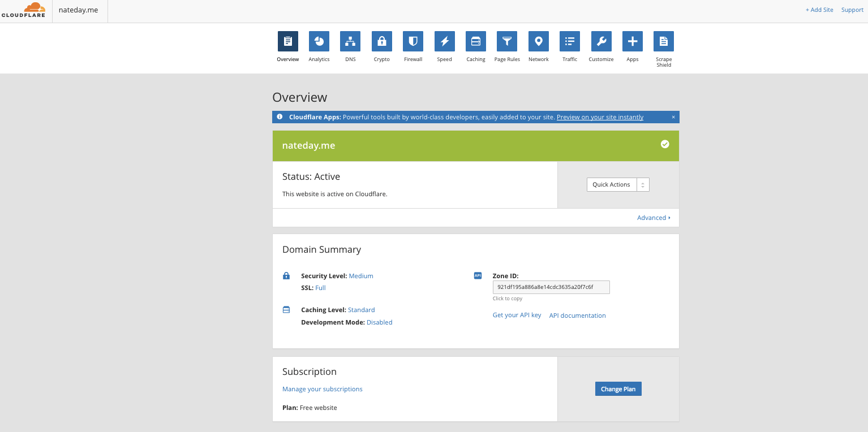The height and width of the screenshot is (432, 868).
Task: Open the Support link
Action: [852, 10]
